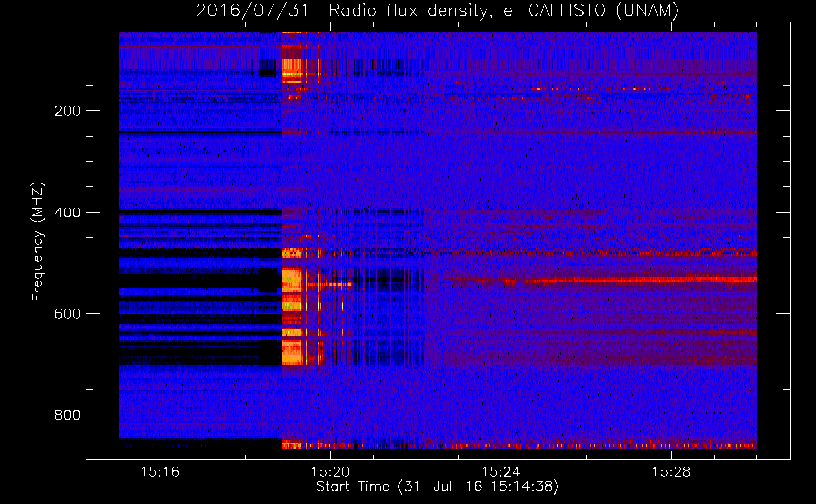Select the 400 frequency tick label
The width and height of the screenshot is (816, 504).
(67, 213)
